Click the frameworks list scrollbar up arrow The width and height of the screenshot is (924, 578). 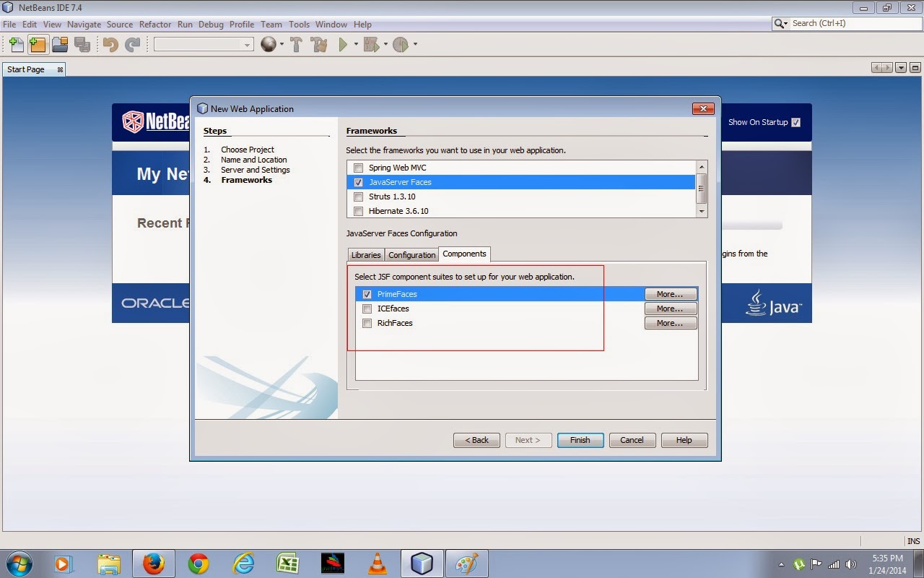[x=701, y=166]
